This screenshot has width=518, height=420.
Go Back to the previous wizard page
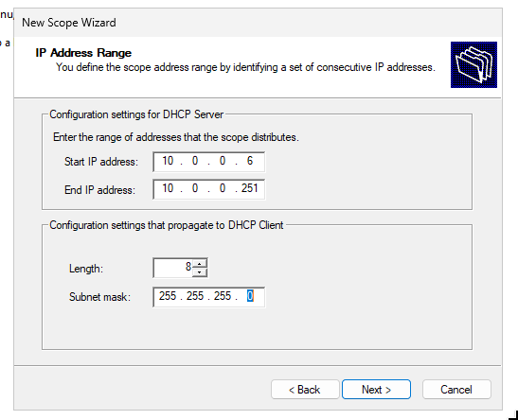click(x=305, y=390)
